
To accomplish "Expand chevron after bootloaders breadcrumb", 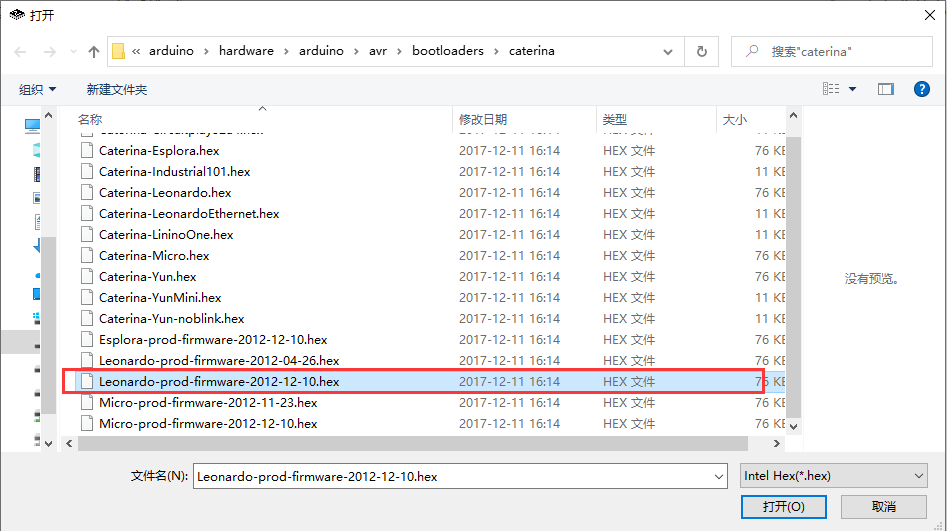I will [x=496, y=51].
